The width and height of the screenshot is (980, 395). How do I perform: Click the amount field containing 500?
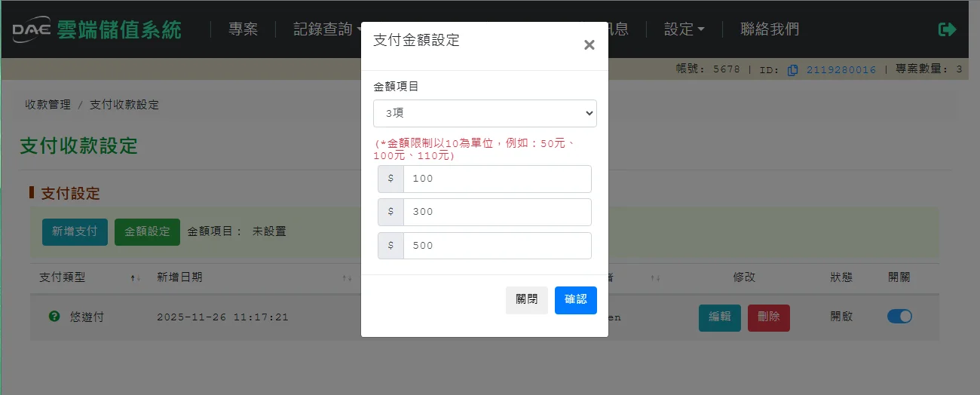(497, 245)
